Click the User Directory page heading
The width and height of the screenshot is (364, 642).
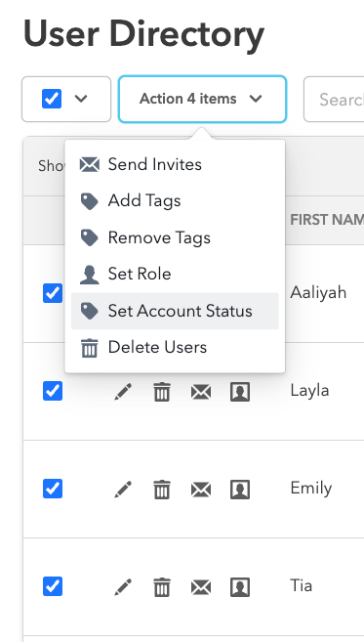(x=144, y=33)
